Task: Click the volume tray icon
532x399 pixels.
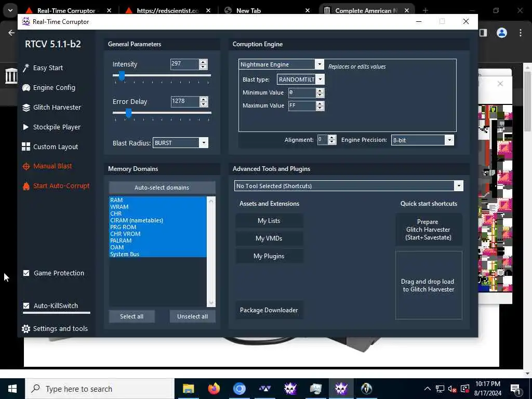Action: click(x=451, y=389)
